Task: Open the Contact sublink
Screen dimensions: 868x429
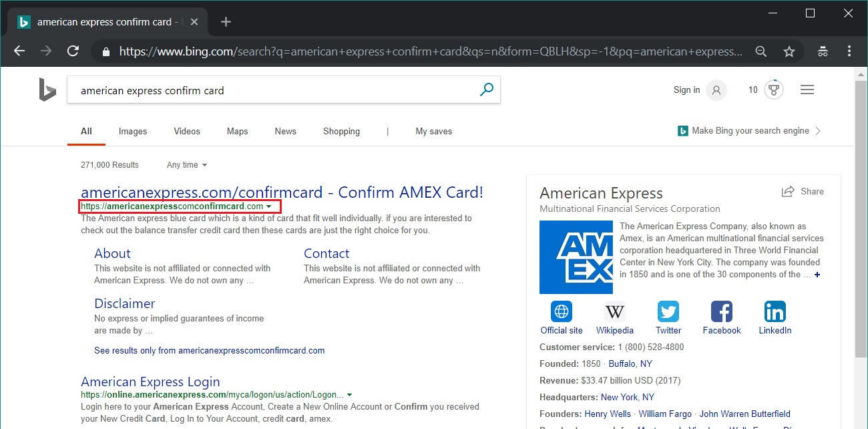Action: coord(327,253)
